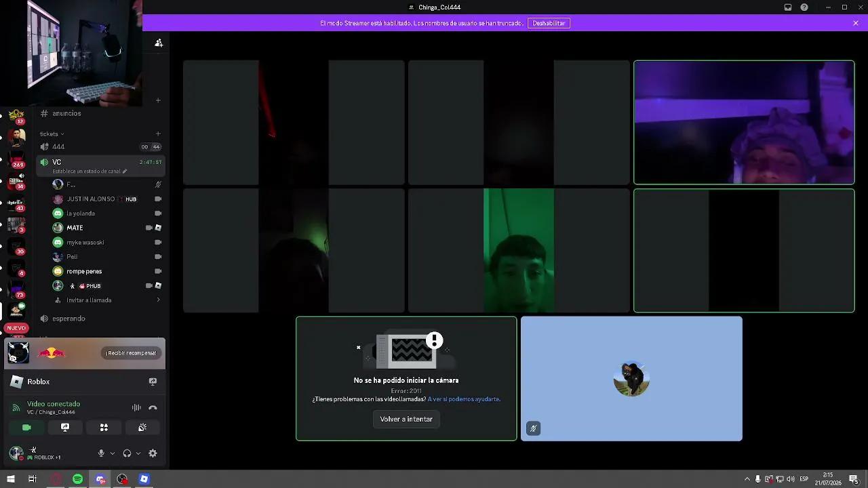This screenshot has width=868, height=488.
Task: Join the esperando voice channel
Action: coord(101,319)
